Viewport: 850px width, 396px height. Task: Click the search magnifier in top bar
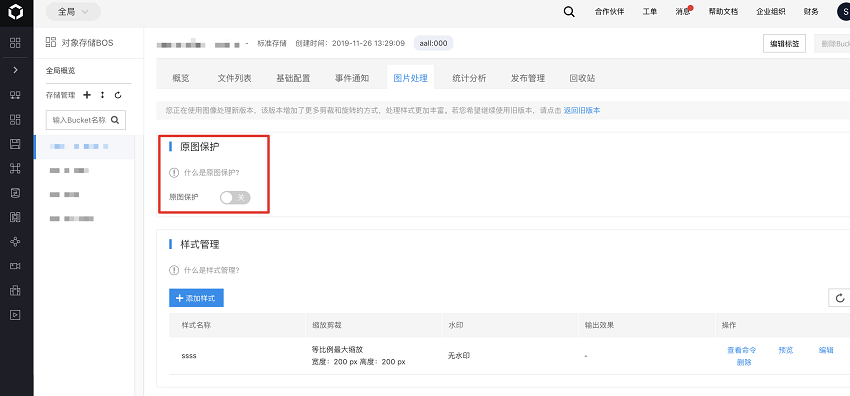click(x=569, y=12)
